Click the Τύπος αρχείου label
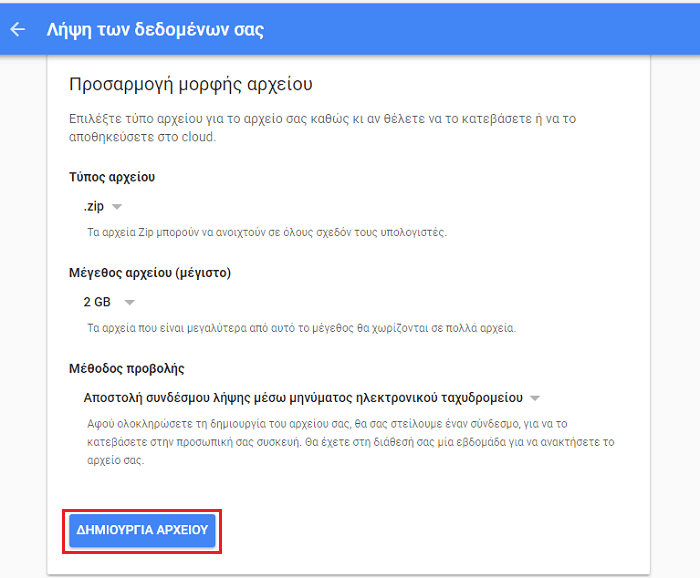The width and height of the screenshot is (700, 578). 112,177
